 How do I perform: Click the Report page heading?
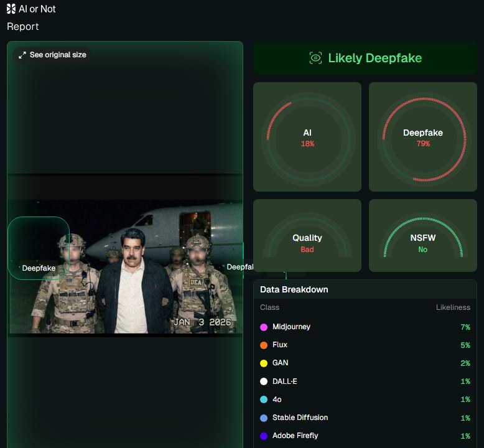23,27
